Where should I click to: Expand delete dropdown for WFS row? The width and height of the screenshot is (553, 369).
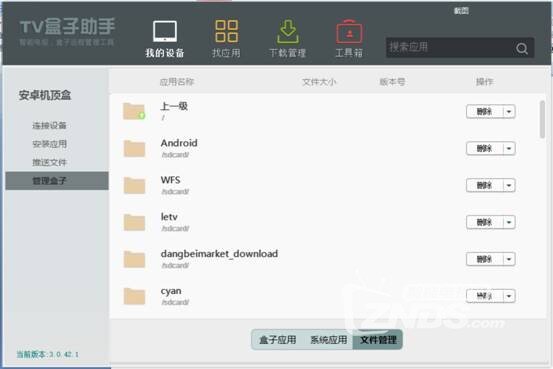(509, 186)
